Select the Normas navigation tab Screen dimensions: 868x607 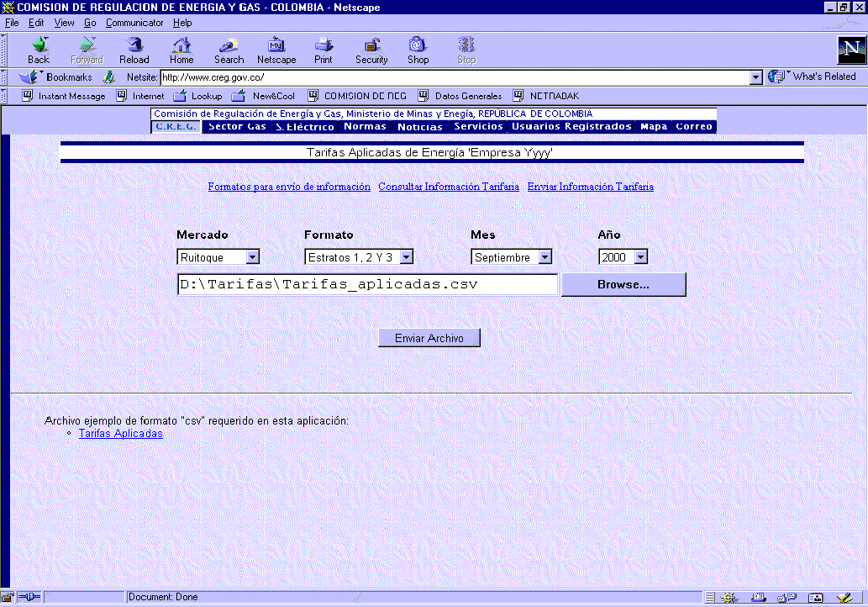point(366,127)
